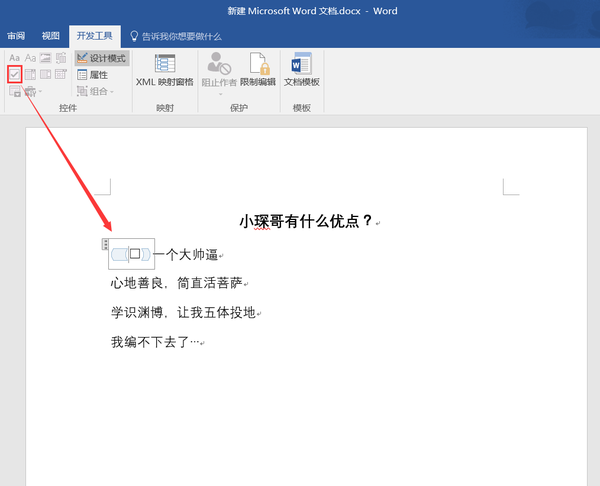The width and height of the screenshot is (600, 486).
Task: Insert a Drop-Down List Content Control
Action: pyautogui.click(x=46, y=75)
